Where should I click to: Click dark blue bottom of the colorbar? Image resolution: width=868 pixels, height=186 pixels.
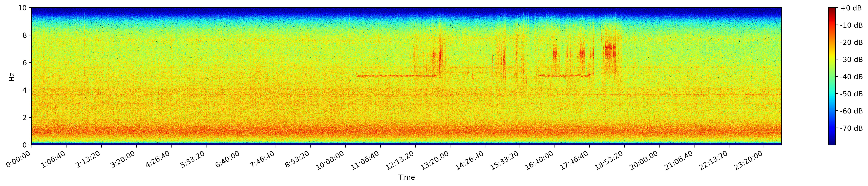tap(832, 143)
